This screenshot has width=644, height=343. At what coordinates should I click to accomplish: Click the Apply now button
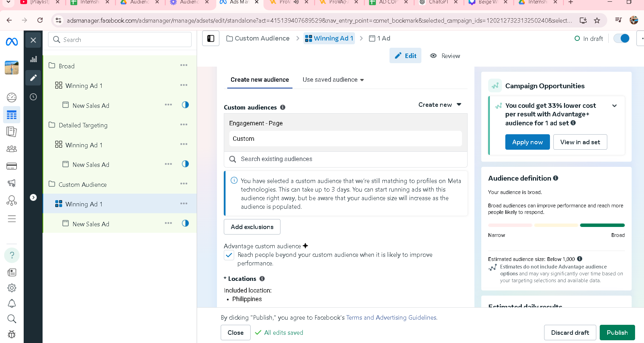pyautogui.click(x=528, y=142)
